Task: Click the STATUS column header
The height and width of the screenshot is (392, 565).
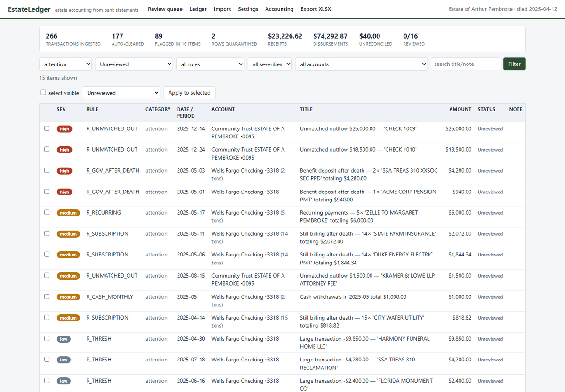Action: [486, 109]
